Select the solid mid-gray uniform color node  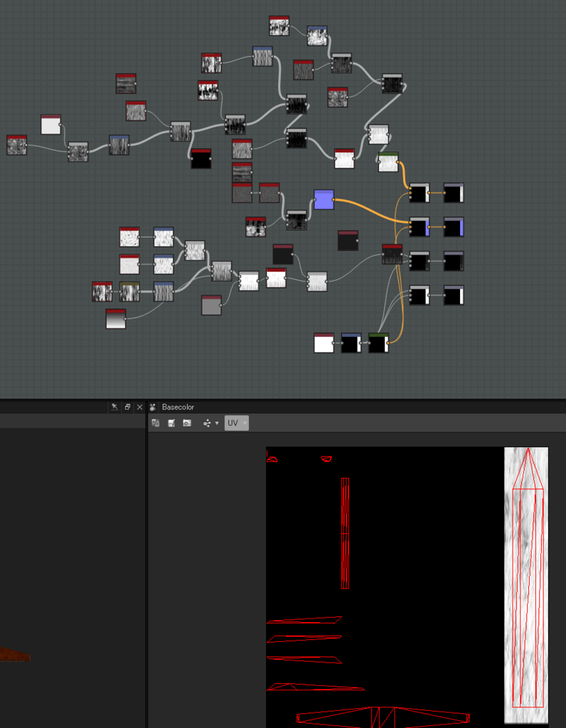click(x=211, y=305)
